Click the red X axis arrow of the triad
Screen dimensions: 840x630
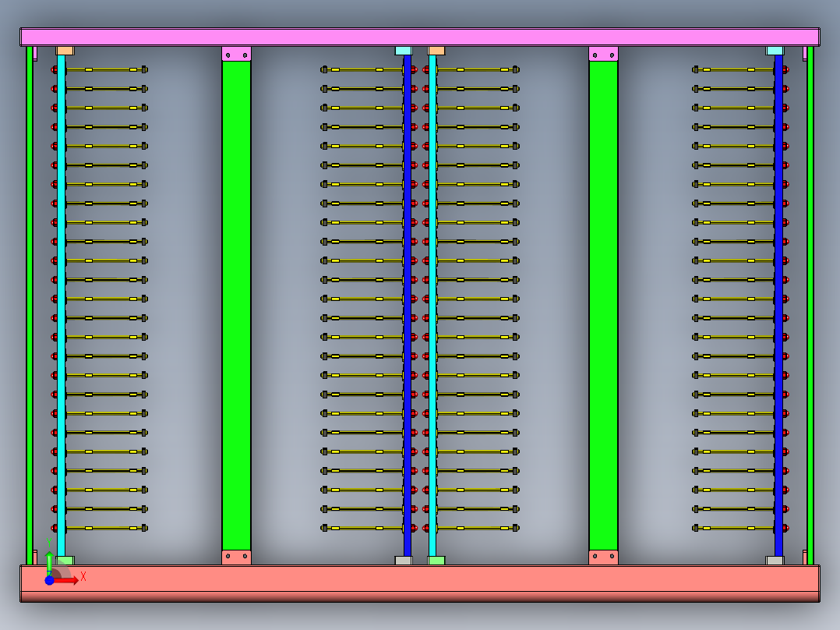pyautogui.click(x=65, y=580)
